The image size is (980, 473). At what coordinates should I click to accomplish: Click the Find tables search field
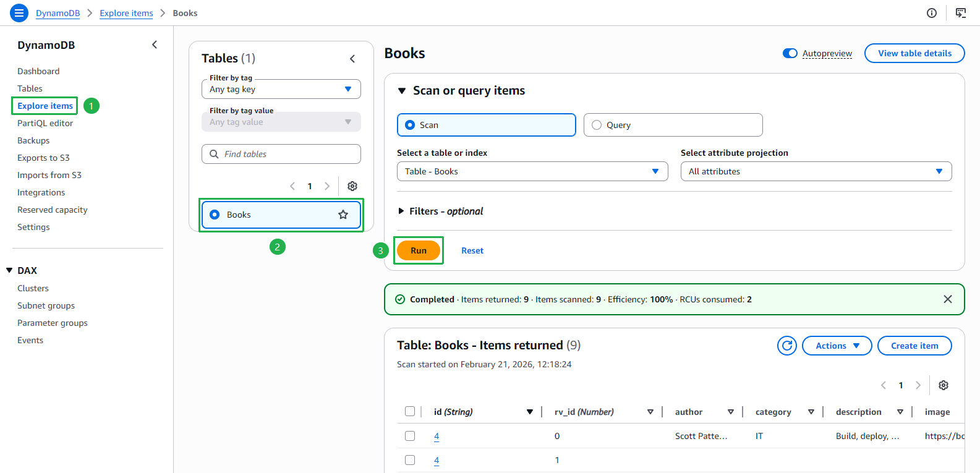pos(281,154)
